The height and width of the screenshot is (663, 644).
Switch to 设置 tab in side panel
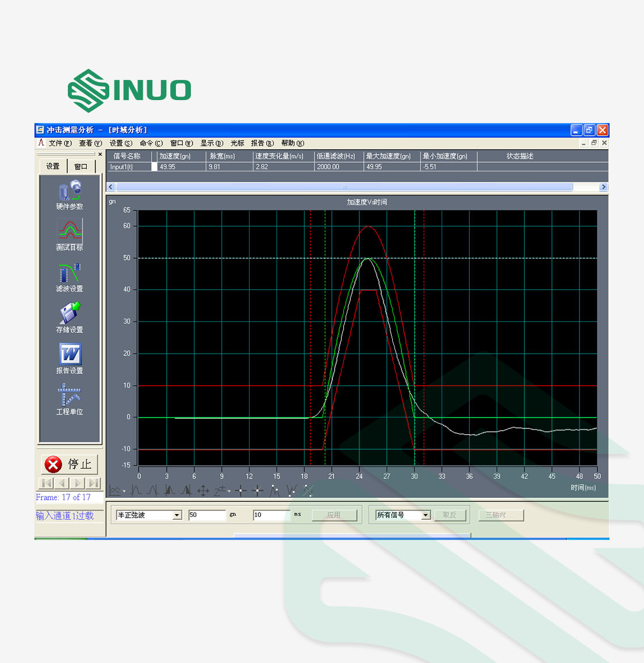pos(53,166)
